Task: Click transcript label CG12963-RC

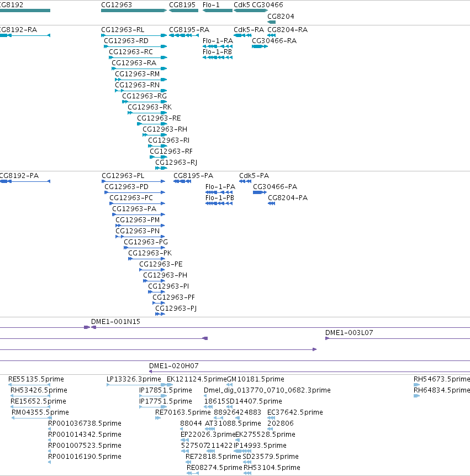Action: point(131,52)
